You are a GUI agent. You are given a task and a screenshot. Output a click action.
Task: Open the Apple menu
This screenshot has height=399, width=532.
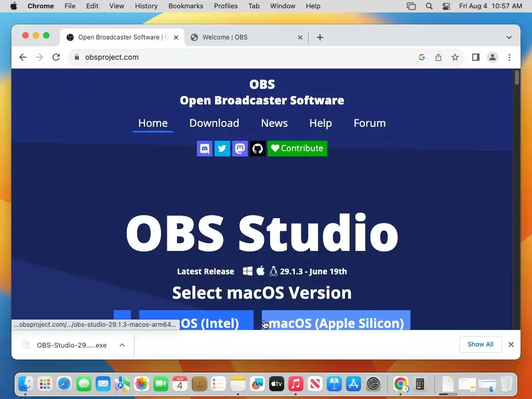coord(14,6)
